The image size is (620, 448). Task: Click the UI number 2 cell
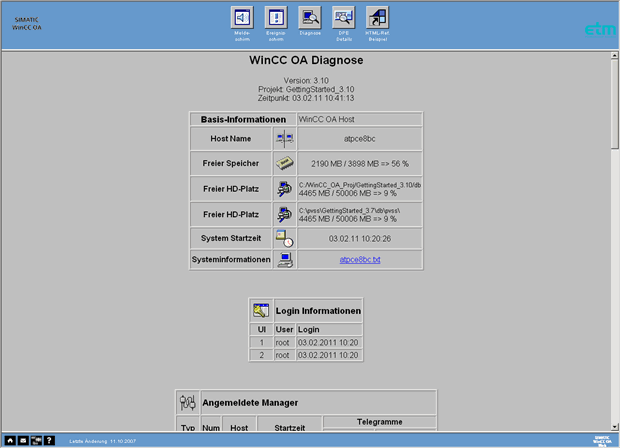point(261,355)
